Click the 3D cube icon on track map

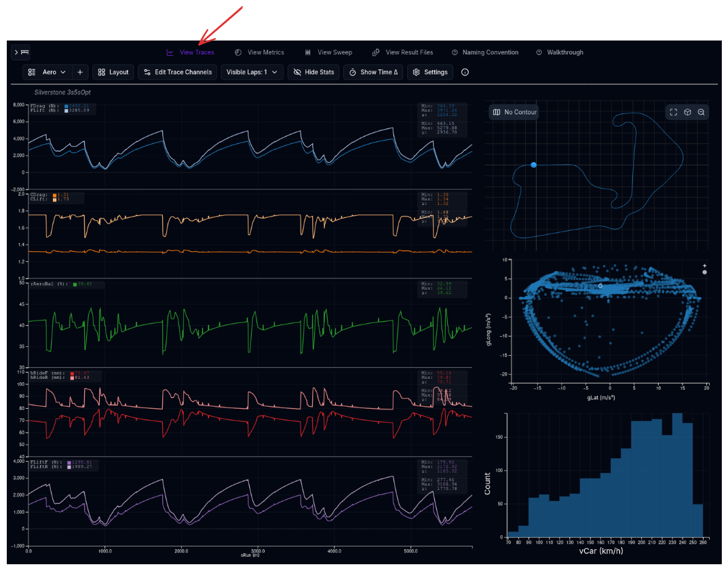687,112
